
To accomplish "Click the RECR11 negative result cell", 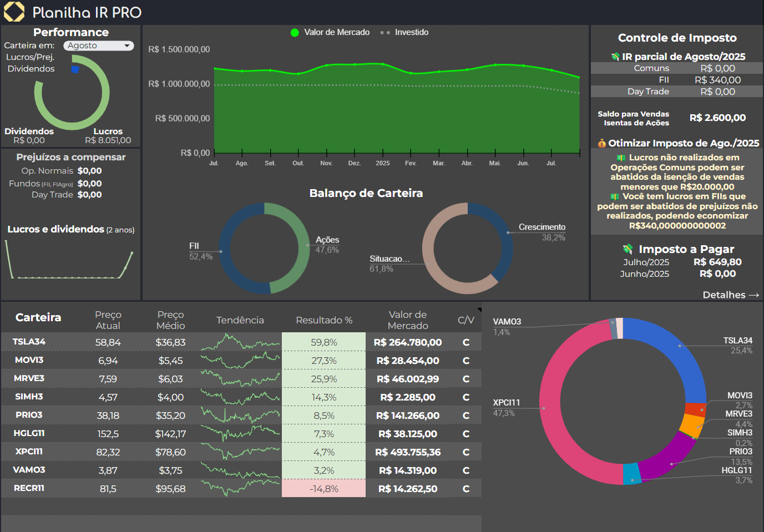I will click(324, 489).
